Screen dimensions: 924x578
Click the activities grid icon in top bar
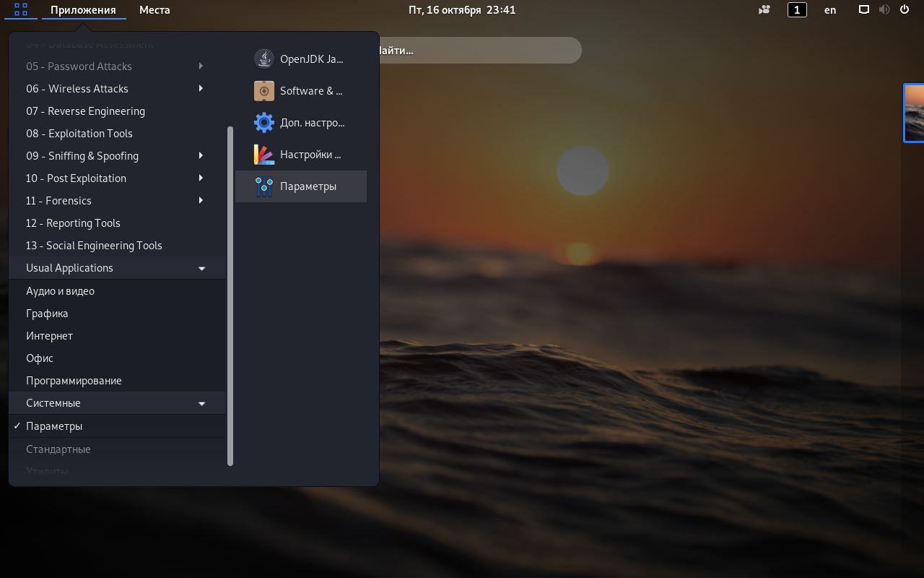click(21, 9)
